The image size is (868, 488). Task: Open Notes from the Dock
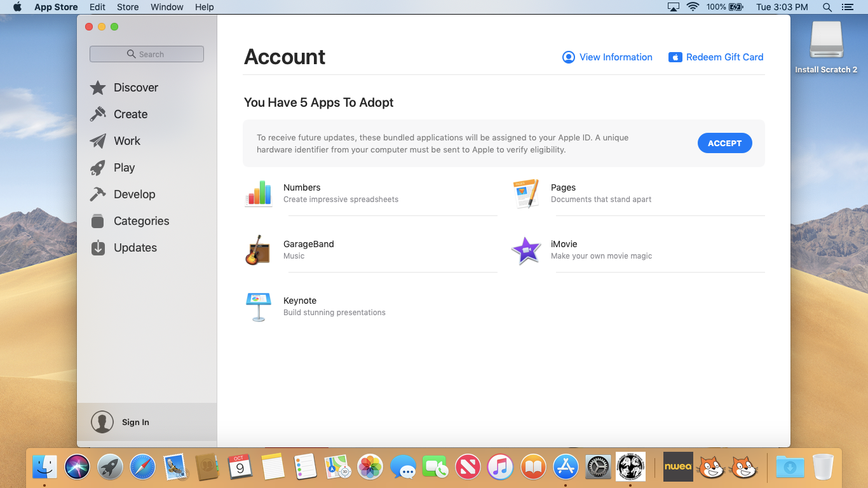click(x=273, y=468)
